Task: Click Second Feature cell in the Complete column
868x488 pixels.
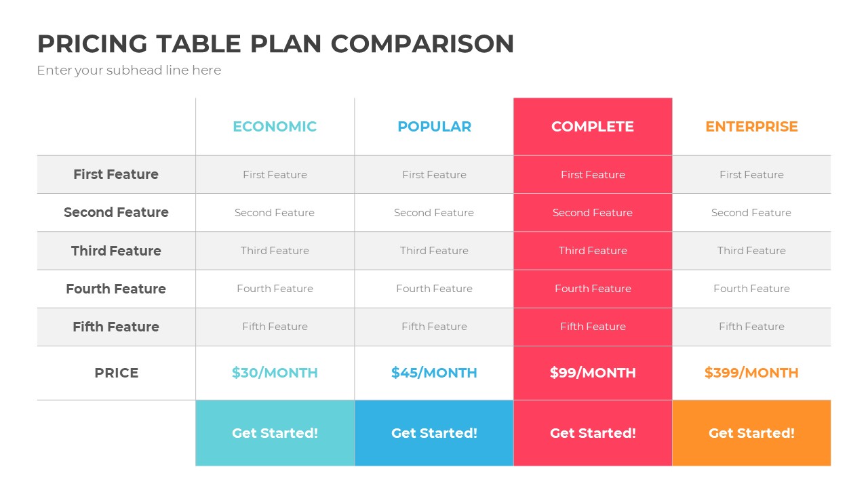Action: [x=593, y=213]
